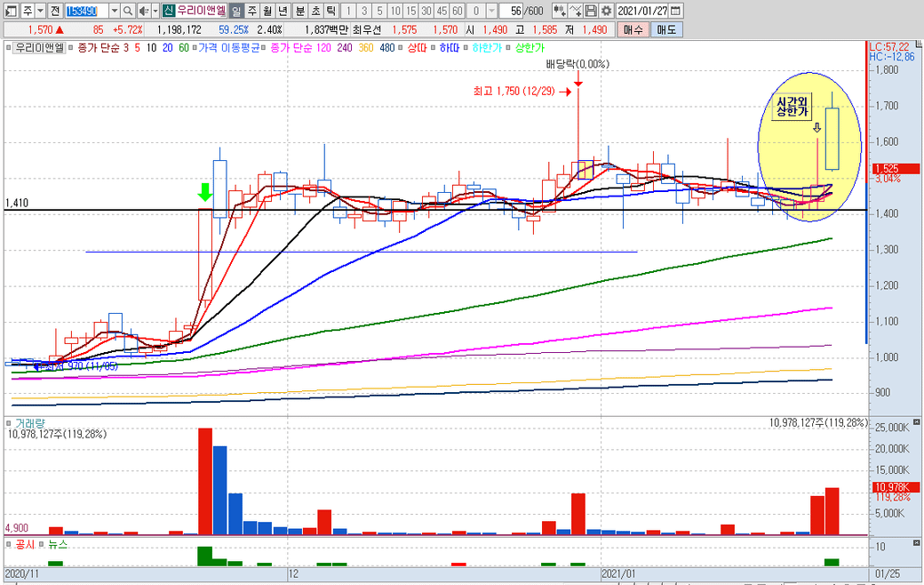This screenshot has width=924, height=585.
Task: Open the dropdown beside the speaker icon
Action: 153,11
